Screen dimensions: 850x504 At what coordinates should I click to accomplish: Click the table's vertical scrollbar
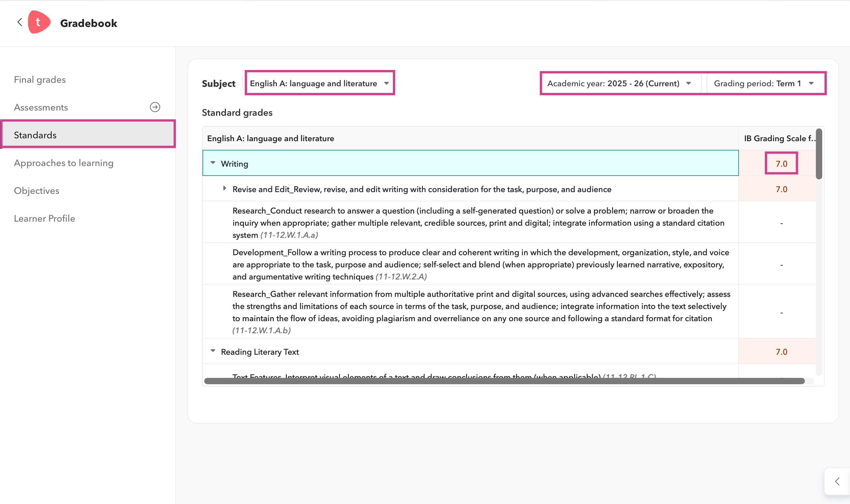point(819,154)
